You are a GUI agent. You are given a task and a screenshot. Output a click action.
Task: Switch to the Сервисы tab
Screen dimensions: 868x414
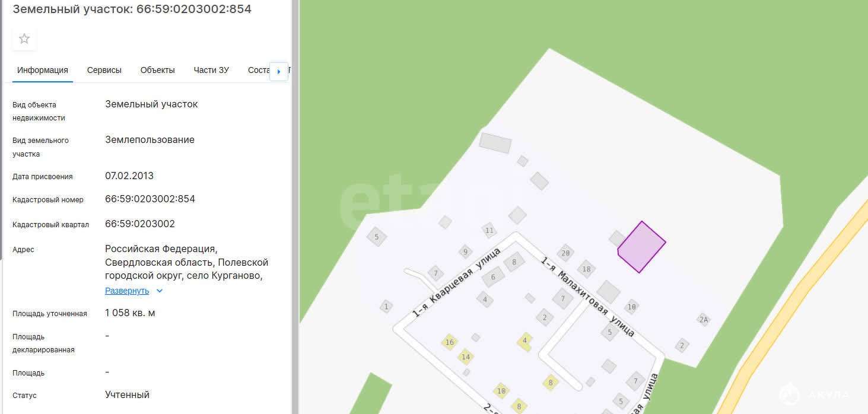tap(104, 70)
